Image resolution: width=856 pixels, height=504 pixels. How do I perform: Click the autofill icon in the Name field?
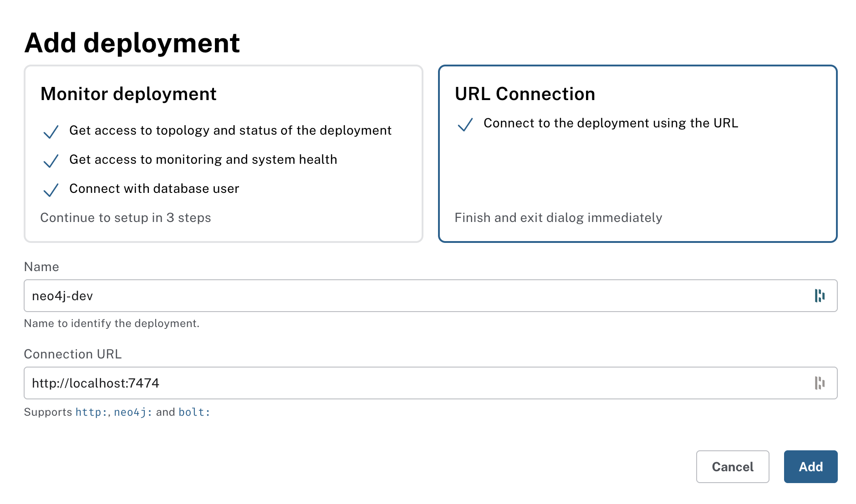[x=820, y=296]
